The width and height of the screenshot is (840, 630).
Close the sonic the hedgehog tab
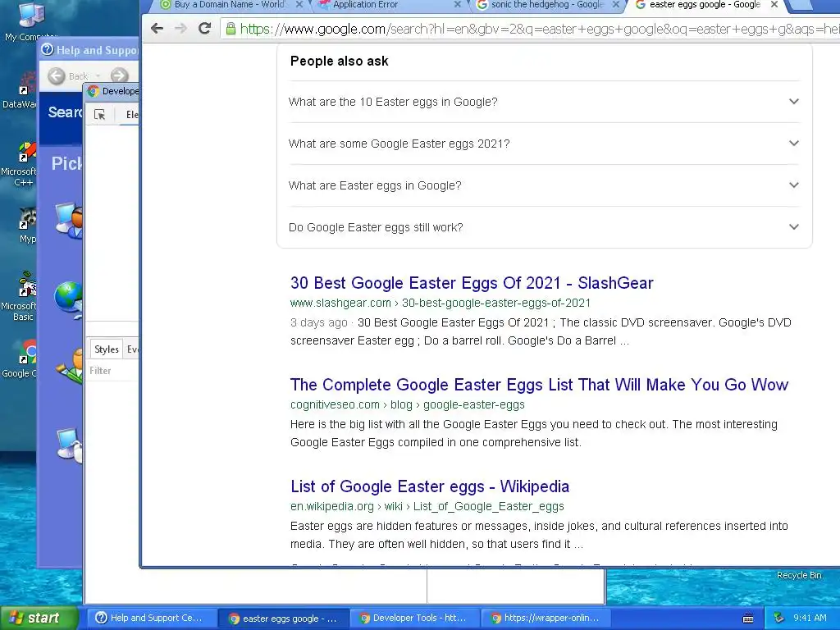616,5
